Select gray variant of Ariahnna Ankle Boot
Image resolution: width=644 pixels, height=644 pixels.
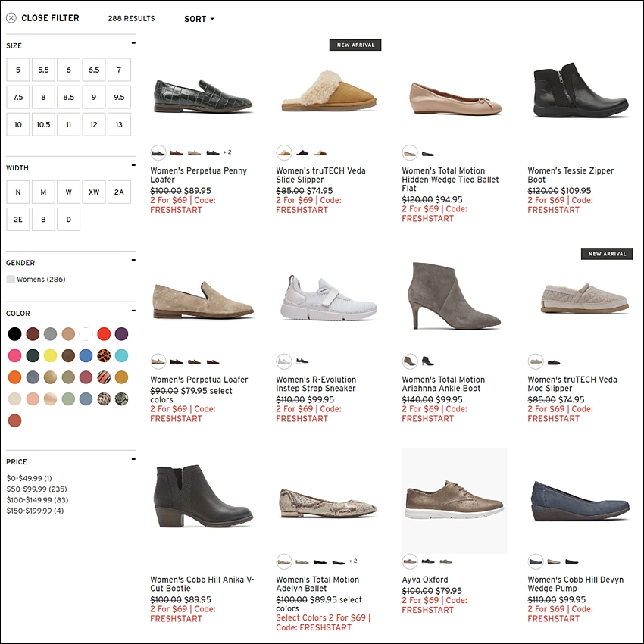410,361
